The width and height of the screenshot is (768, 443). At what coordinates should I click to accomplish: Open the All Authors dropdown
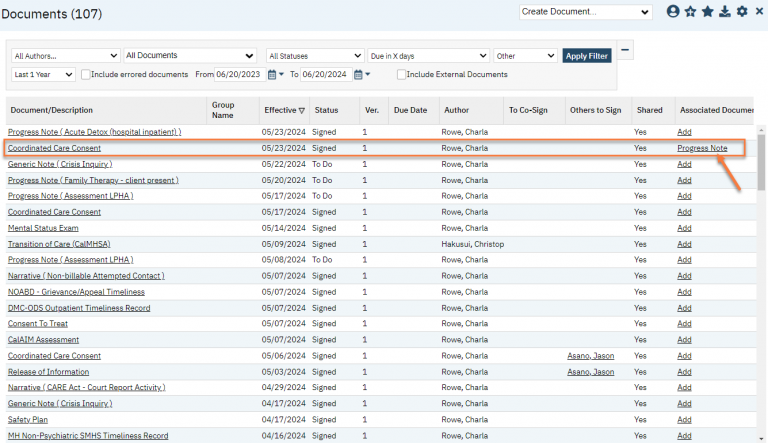coord(66,56)
